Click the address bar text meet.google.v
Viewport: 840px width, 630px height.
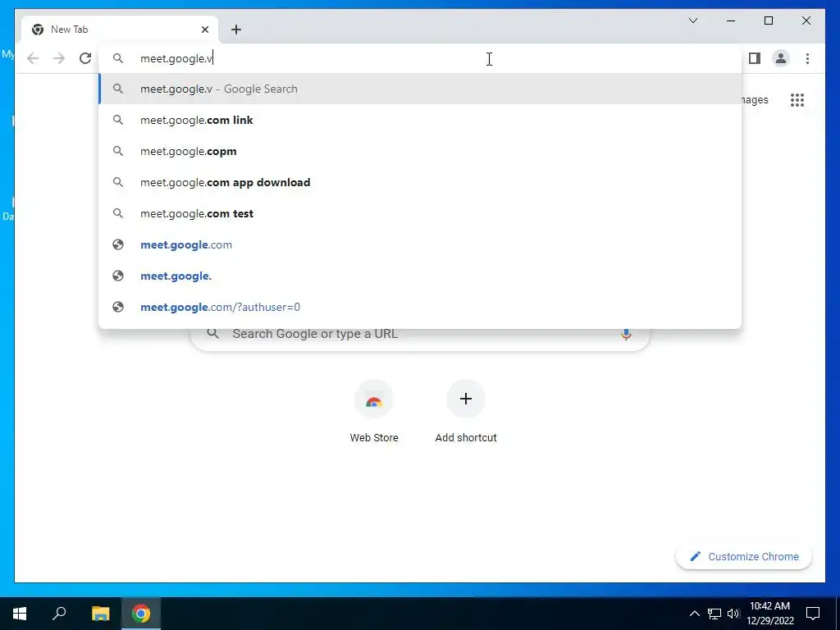176,58
